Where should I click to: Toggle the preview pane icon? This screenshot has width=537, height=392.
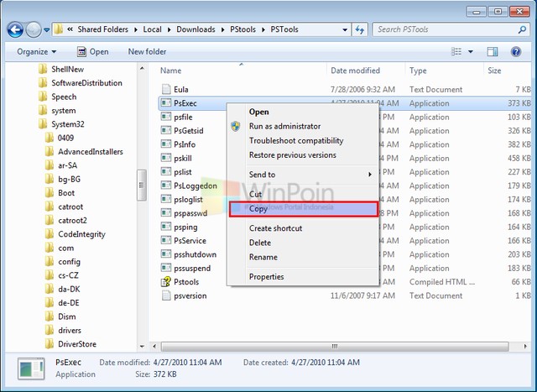493,52
